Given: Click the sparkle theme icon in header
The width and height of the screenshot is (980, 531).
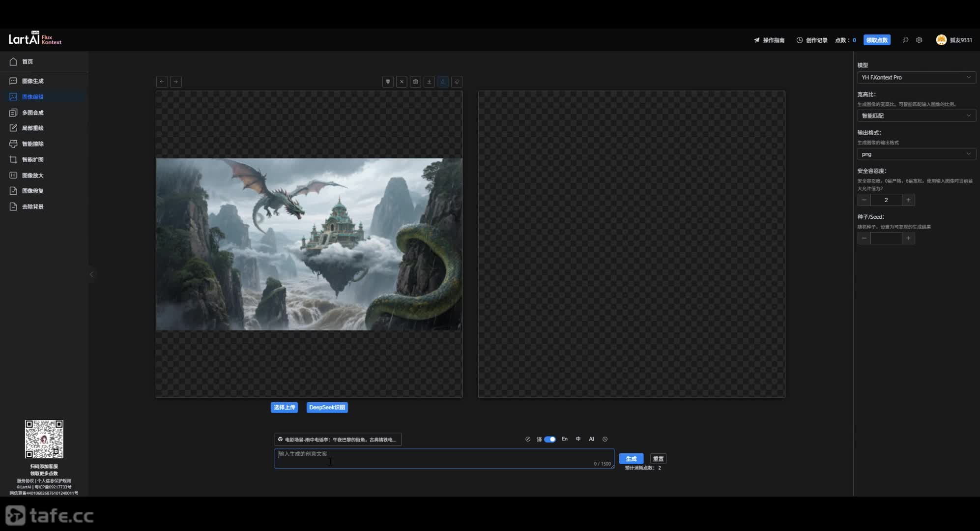Looking at the screenshot, I should 905,40.
